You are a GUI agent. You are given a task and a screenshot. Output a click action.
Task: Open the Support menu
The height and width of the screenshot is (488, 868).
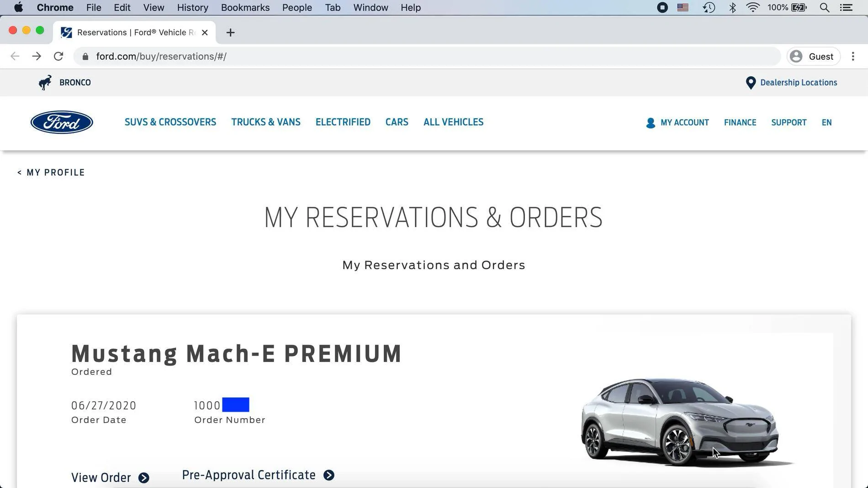[x=789, y=123]
